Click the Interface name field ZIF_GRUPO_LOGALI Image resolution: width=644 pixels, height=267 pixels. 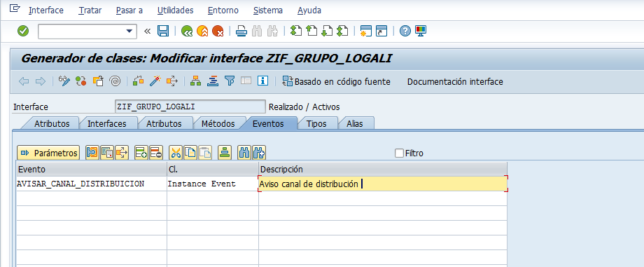(x=190, y=107)
